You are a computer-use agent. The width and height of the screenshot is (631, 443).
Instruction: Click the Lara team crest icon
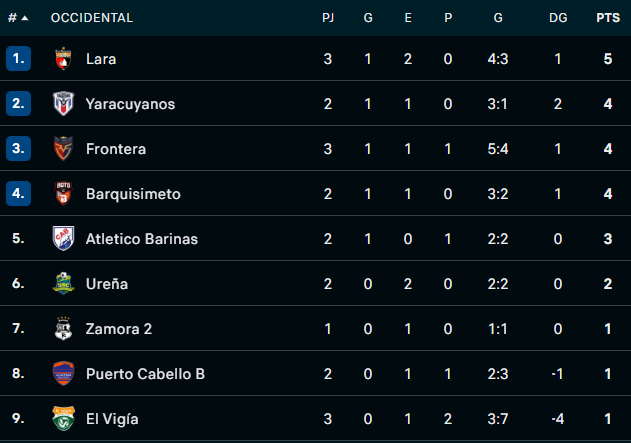pyautogui.click(x=63, y=59)
